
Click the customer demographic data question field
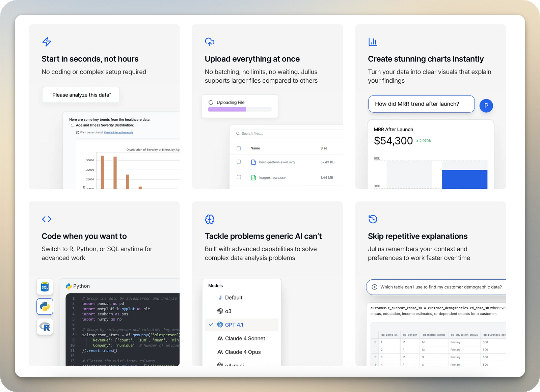(x=436, y=287)
